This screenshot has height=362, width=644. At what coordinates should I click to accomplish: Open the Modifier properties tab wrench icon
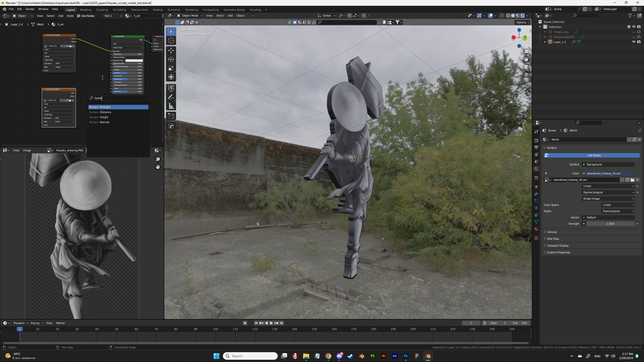pos(536,194)
